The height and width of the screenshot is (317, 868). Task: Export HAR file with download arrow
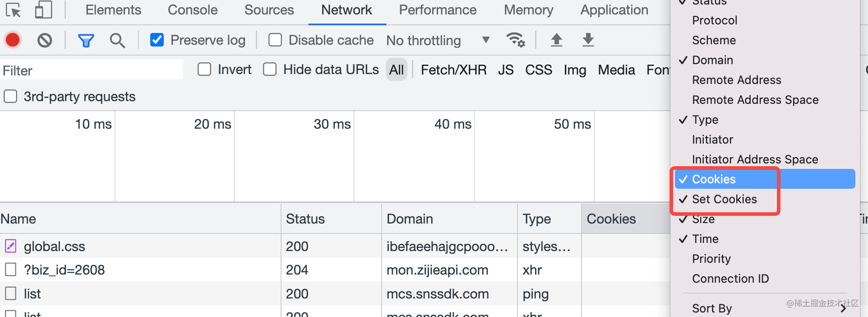[588, 40]
